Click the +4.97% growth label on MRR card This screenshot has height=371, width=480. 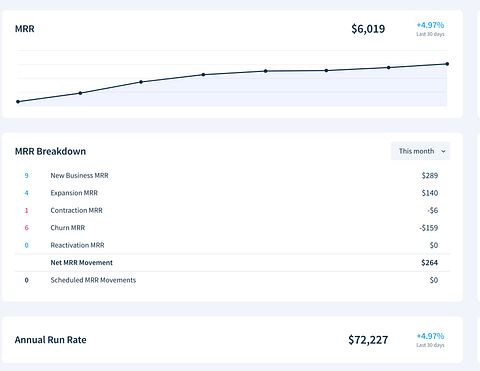point(430,25)
